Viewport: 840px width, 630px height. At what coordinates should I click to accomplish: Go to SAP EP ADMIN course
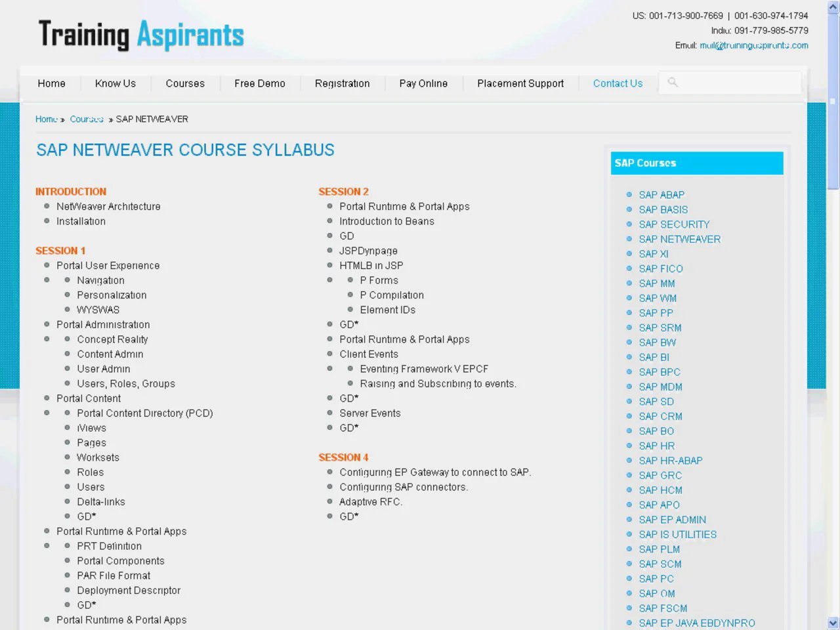click(x=673, y=520)
